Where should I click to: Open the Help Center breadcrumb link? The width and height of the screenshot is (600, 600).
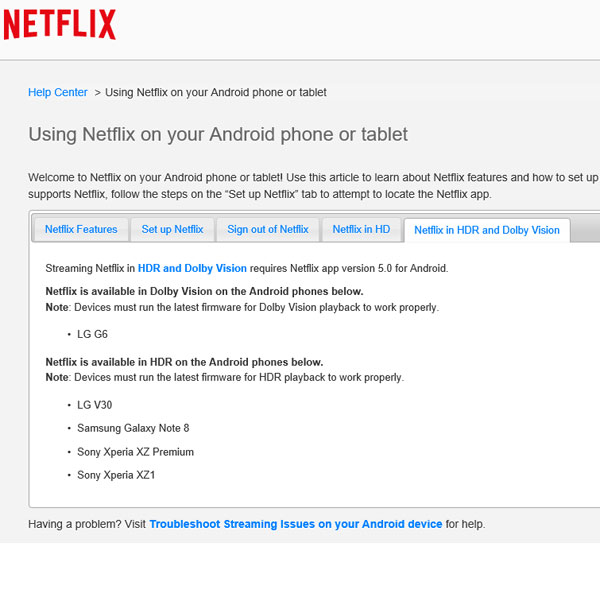click(x=58, y=92)
